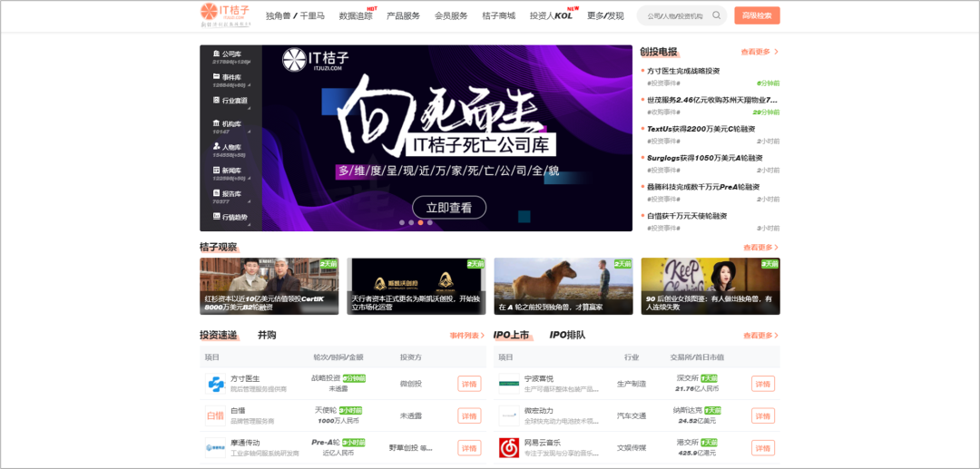Click the search magnifier icon
The image size is (980, 469).
click(x=717, y=15)
